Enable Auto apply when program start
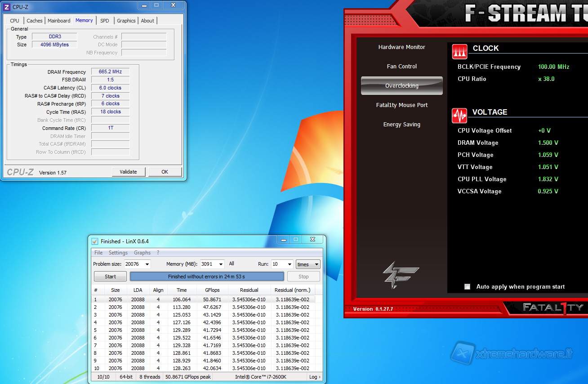 (467, 286)
